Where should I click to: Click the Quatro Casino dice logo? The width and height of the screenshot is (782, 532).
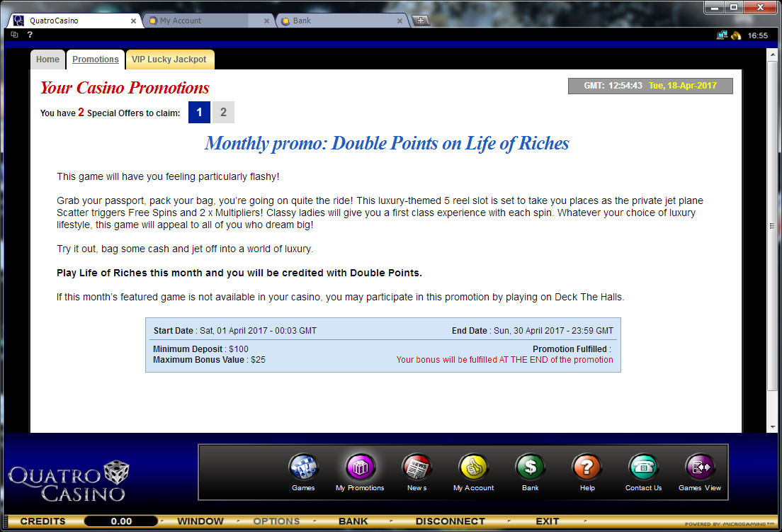coord(68,480)
